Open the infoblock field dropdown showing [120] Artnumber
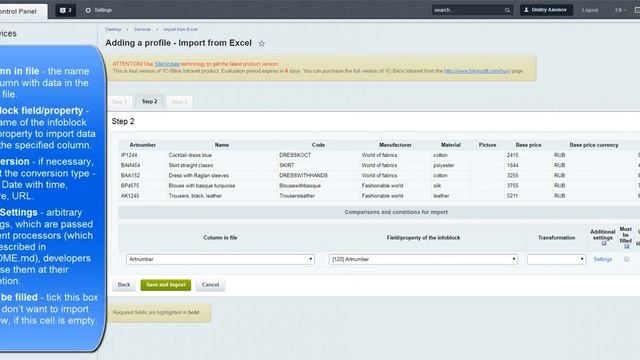640x360 pixels. click(x=423, y=259)
